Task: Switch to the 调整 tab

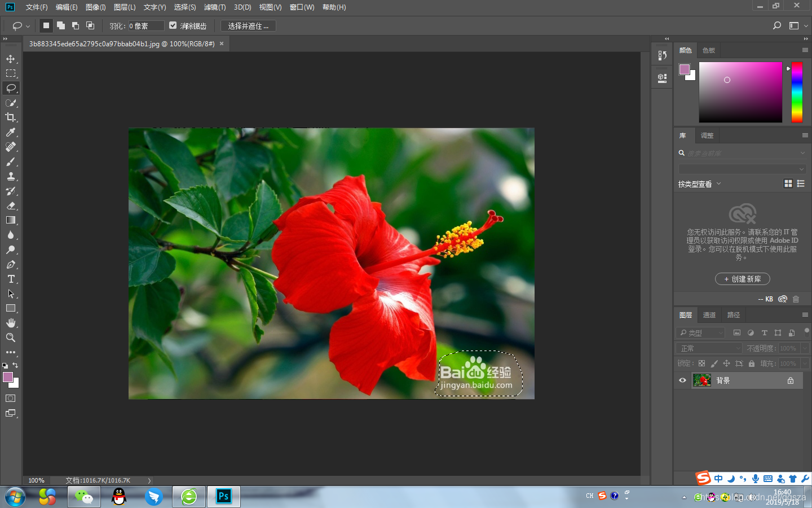Action: pos(707,135)
